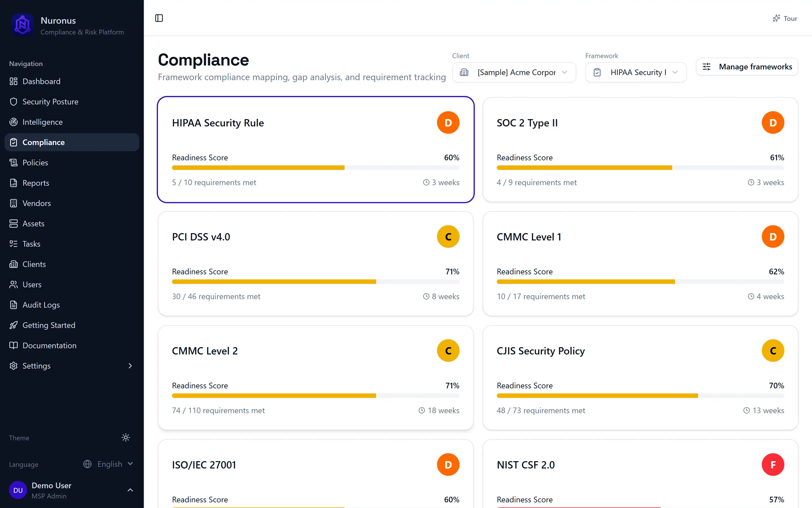Open the English language dropdown
The image size is (812, 508).
(108, 464)
